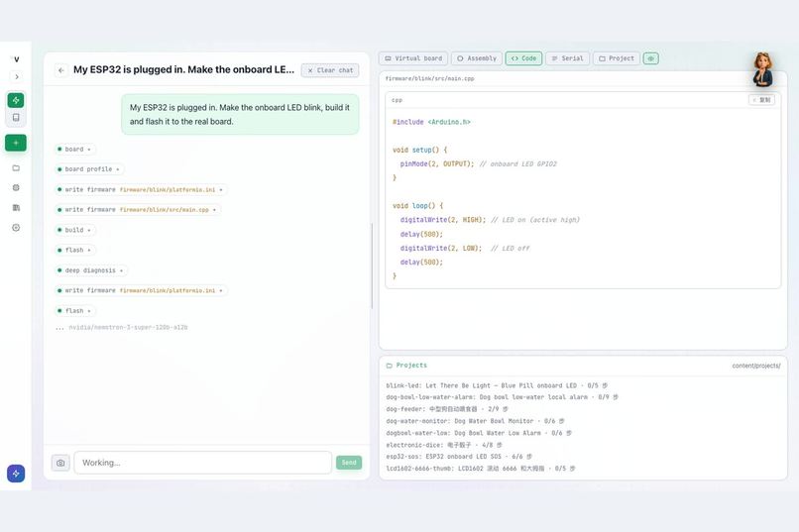The height and width of the screenshot is (532, 799).
Task: Click the 'electronic-dice' project row
Action: pos(444,446)
